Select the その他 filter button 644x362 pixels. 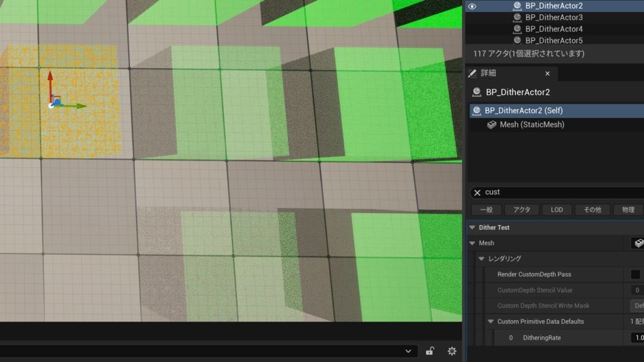click(x=592, y=210)
